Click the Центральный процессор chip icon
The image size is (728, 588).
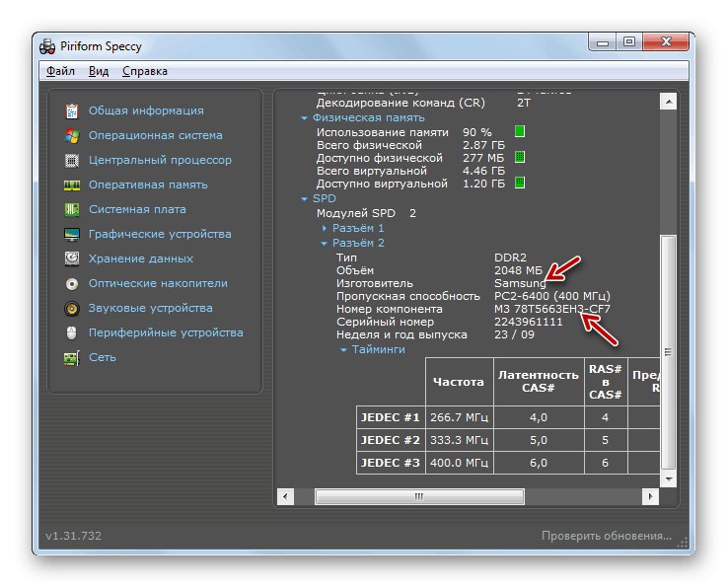pyautogui.click(x=71, y=160)
